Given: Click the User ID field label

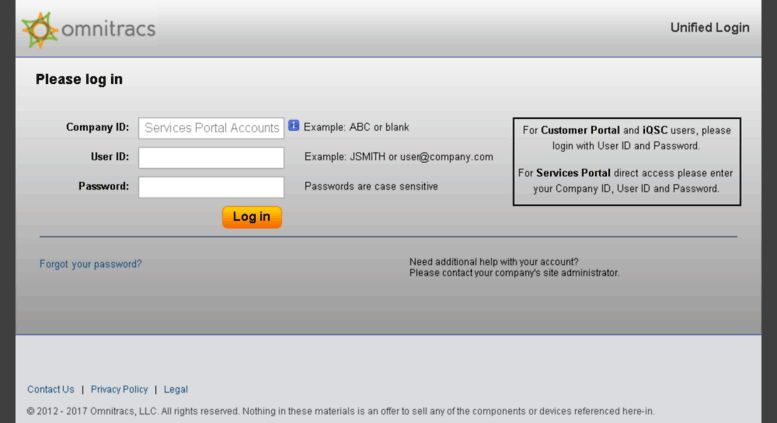Looking at the screenshot, I should click(x=109, y=157).
